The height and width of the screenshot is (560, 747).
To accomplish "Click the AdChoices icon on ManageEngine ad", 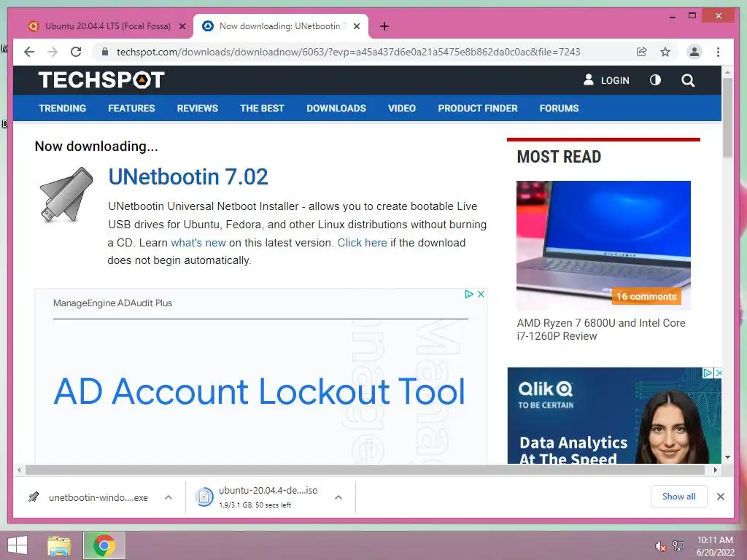I will pos(469,295).
